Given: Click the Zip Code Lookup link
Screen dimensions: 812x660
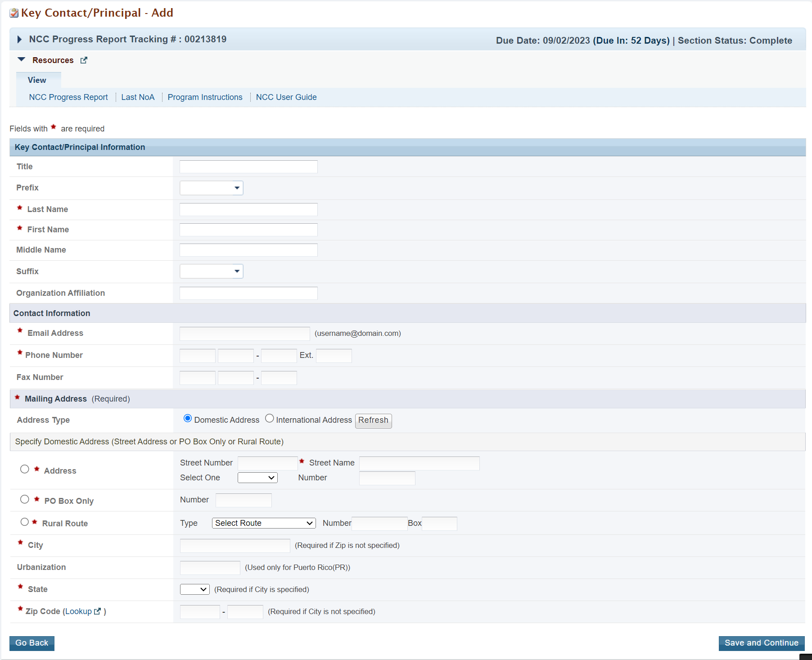Looking at the screenshot, I should (78, 611).
